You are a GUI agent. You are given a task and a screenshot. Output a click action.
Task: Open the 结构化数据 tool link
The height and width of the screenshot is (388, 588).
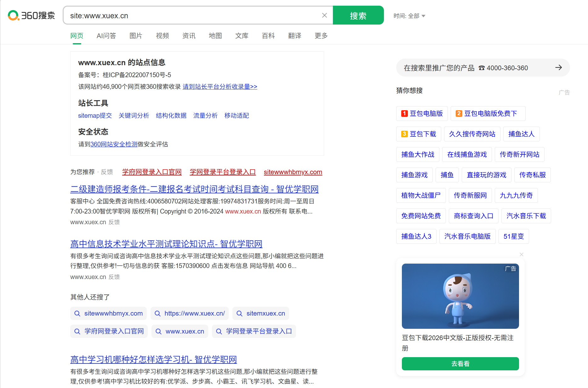(x=171, y=116)
